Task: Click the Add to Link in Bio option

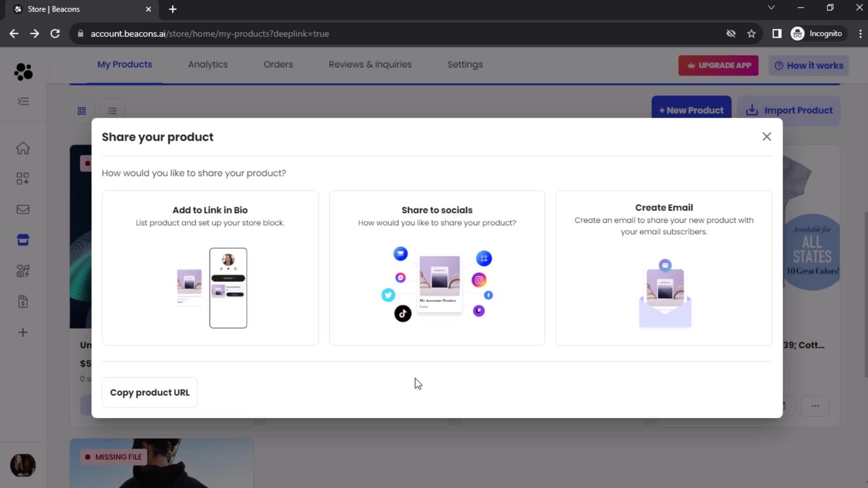Action: coord(210,267)
